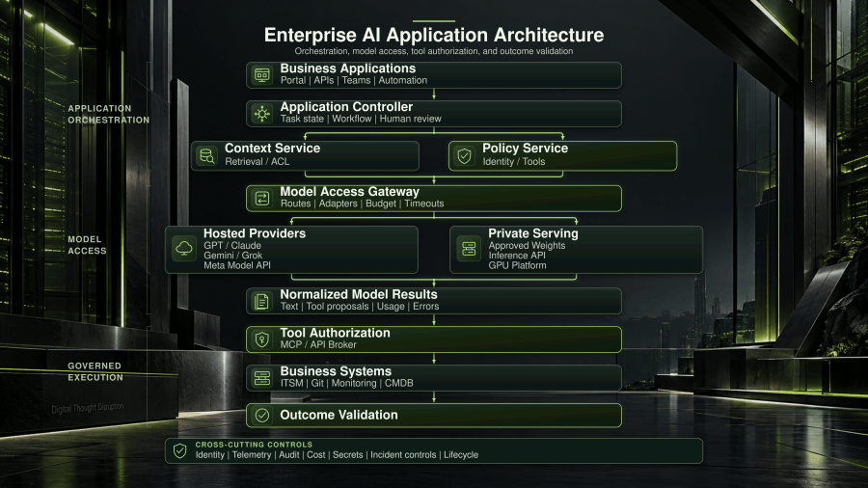Click the Tool Authorization shield-key icon
This screenshot has height=488, width=868.
coord(261,339)
